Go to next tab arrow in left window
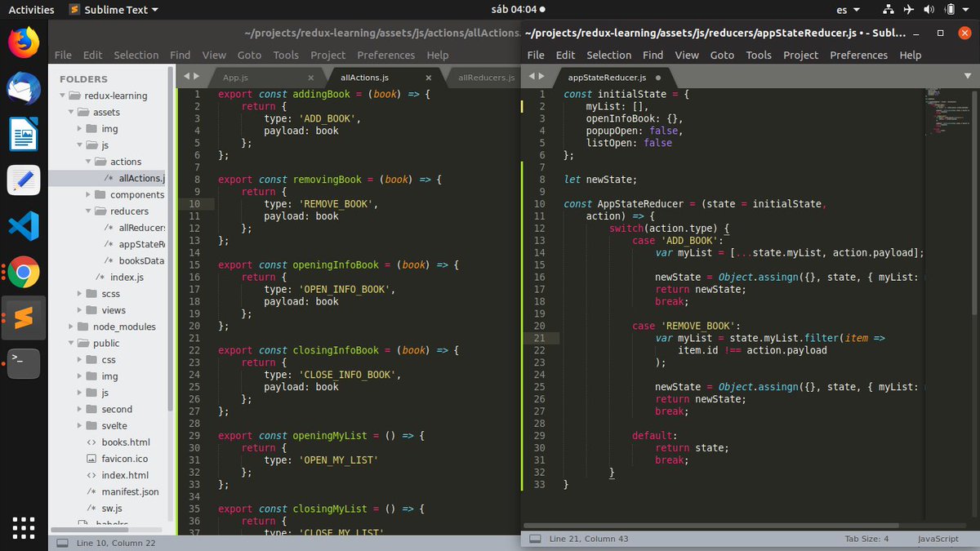 [x=196, y=76]
